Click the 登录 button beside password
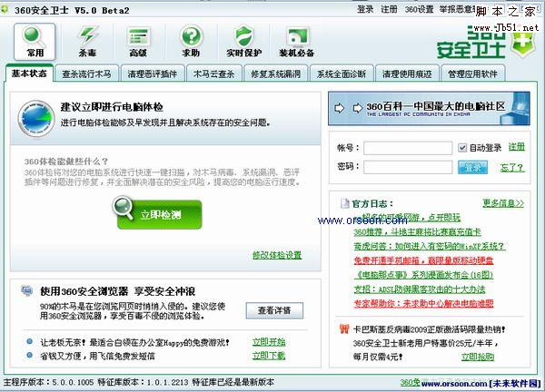 [471, 168]
